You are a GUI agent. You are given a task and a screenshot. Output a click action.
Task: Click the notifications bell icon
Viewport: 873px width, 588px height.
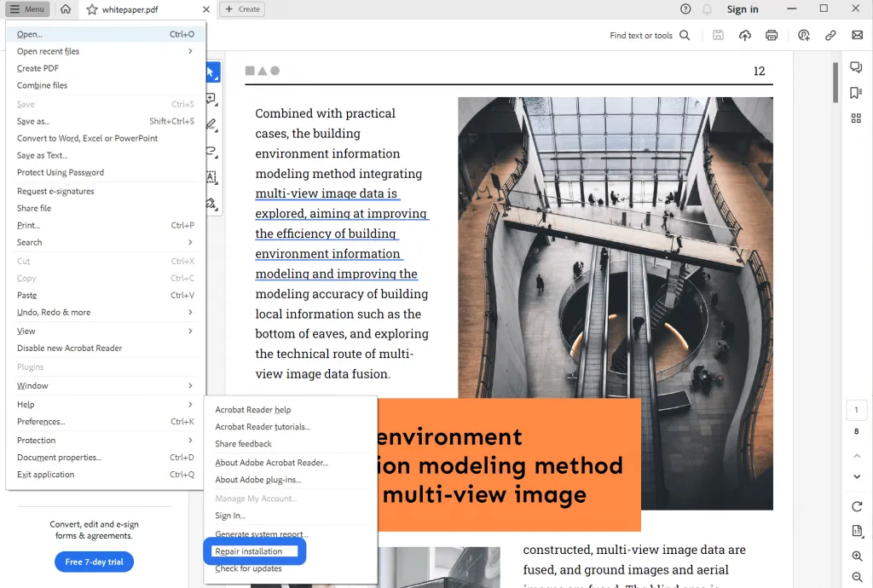click(x=707, y=9)
